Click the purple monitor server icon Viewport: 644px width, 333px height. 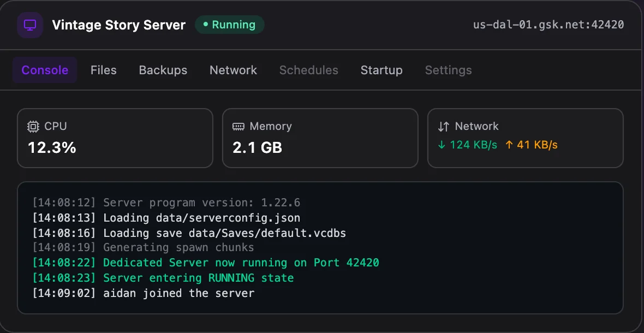[30, 25]
